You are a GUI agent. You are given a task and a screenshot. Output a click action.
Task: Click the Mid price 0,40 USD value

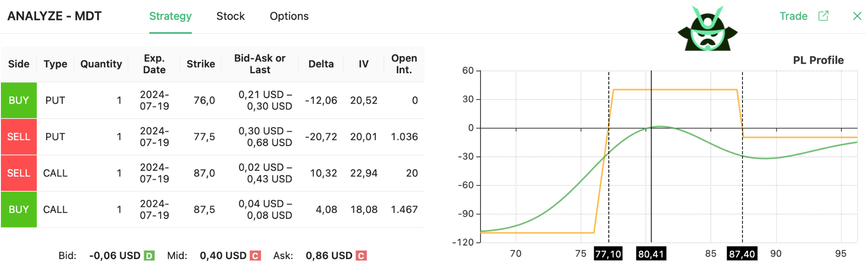pyautogui.click(x=223, y=256)
